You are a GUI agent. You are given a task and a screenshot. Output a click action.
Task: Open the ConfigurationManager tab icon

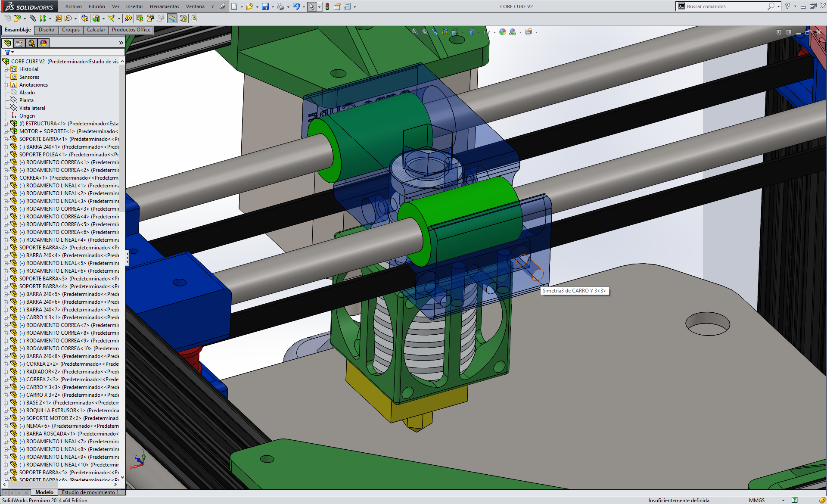(31, 43)
